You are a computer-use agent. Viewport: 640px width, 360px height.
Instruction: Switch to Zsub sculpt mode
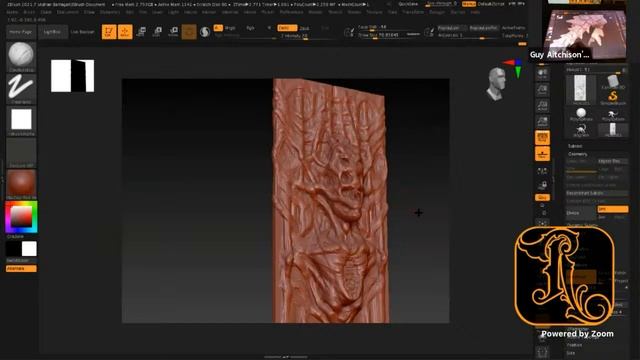(x=304, y=28)
